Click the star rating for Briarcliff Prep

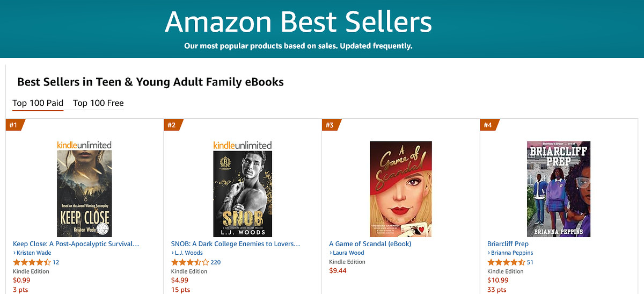506,262
